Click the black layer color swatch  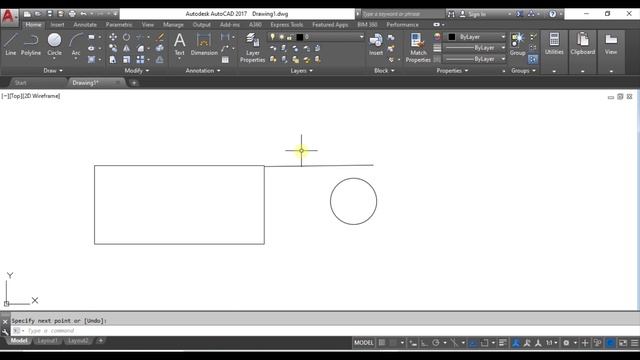coord(300,37)
